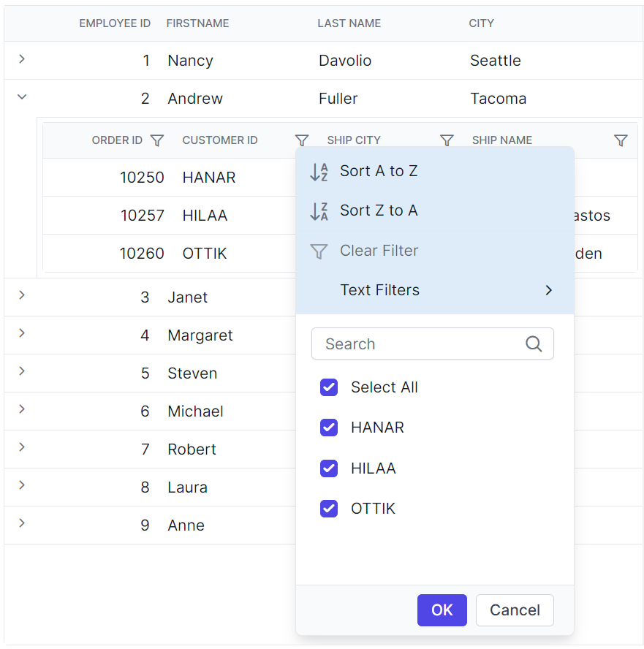Sort by the Last Name column header
Image resolution: width=644 pixels, height=649 pixels.
tap(349, 23)
